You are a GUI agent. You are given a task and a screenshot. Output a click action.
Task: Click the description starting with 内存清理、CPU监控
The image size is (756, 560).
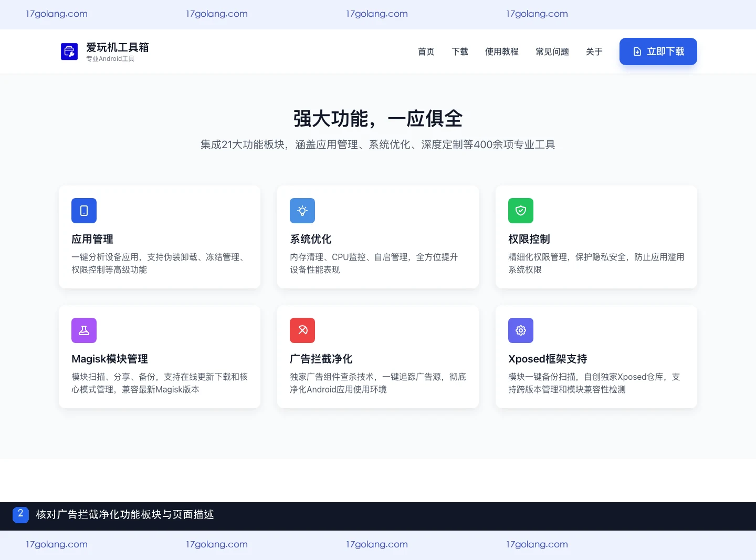pos(374,263)
